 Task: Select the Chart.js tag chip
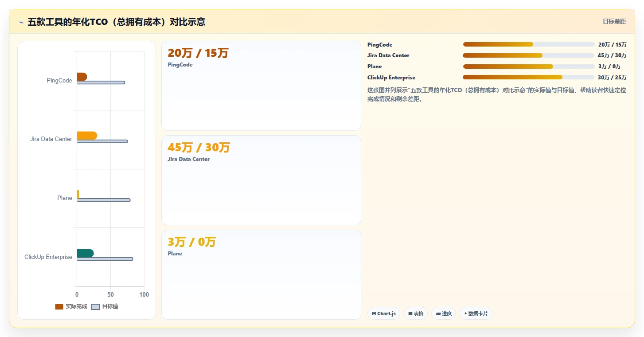coord(384,313)
